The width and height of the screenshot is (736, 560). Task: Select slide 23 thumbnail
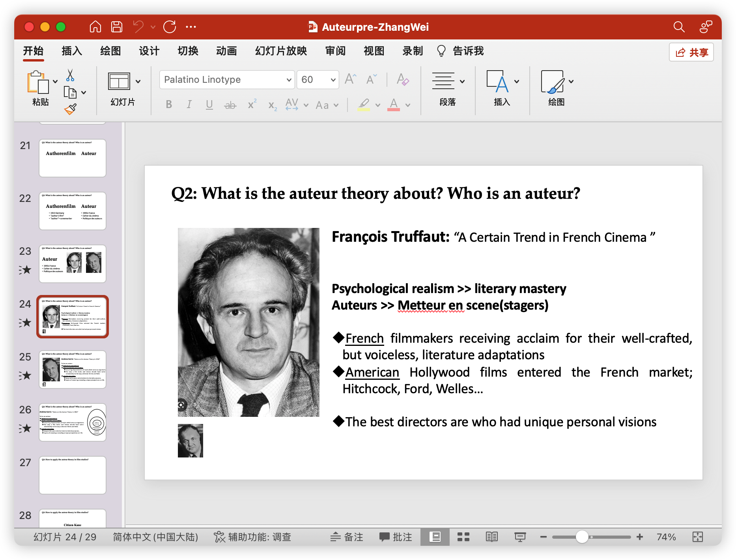click(x=73, y=264)
